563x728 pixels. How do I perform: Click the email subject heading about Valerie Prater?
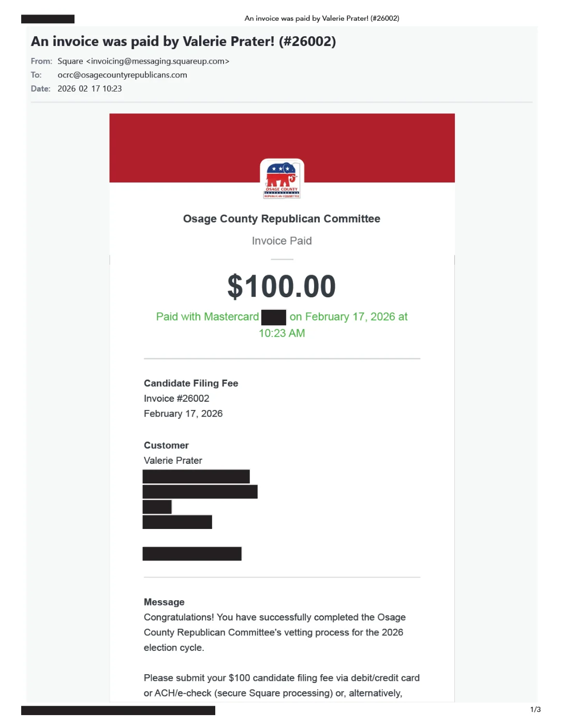click(x=183, y=41)
